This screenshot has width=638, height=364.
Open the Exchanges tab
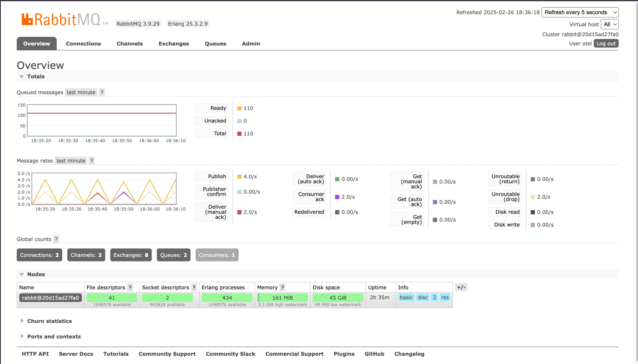pyautogui.click(x=174, y=44)
